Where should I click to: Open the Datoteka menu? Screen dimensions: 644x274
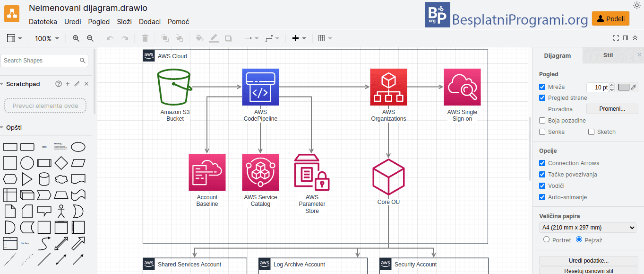click(43, 22)
